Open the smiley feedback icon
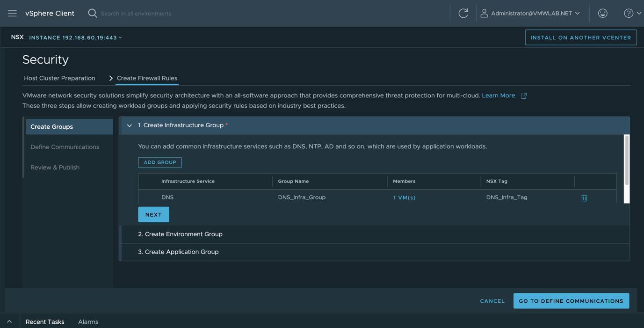This screenshot has width=644, height=328. point(603,13)
